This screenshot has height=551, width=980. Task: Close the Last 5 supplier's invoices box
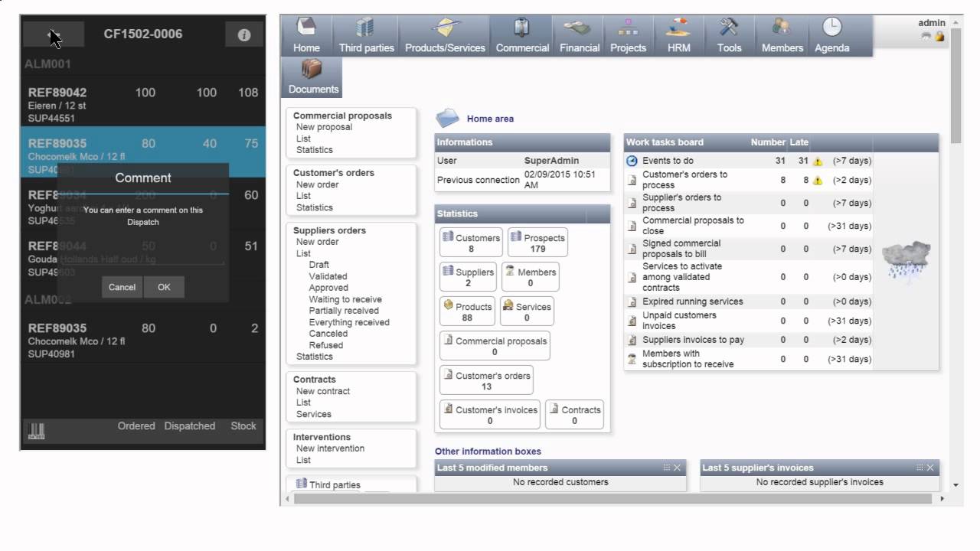pyautogui.click(x=931, y=468)
